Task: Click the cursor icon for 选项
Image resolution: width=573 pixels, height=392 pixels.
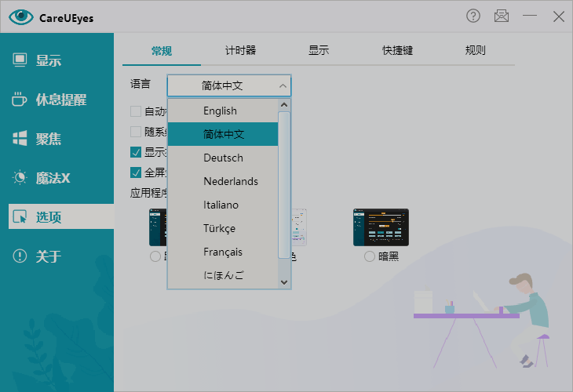Action: [20, 216]
